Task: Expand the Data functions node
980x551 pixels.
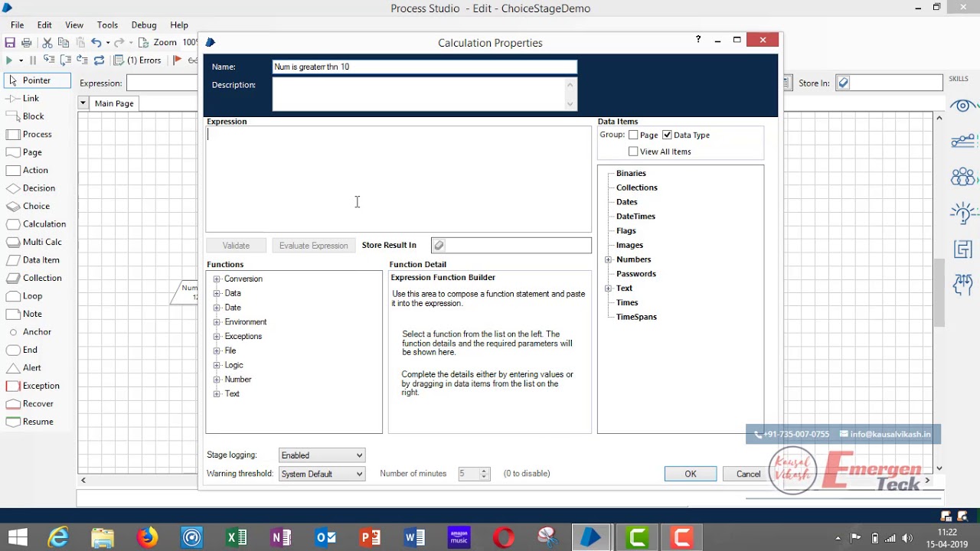Action: point(217,293)
